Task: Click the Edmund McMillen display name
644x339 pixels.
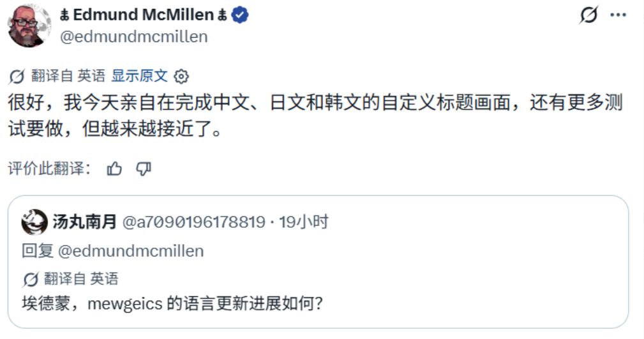Action: click(x=144, y=15)
